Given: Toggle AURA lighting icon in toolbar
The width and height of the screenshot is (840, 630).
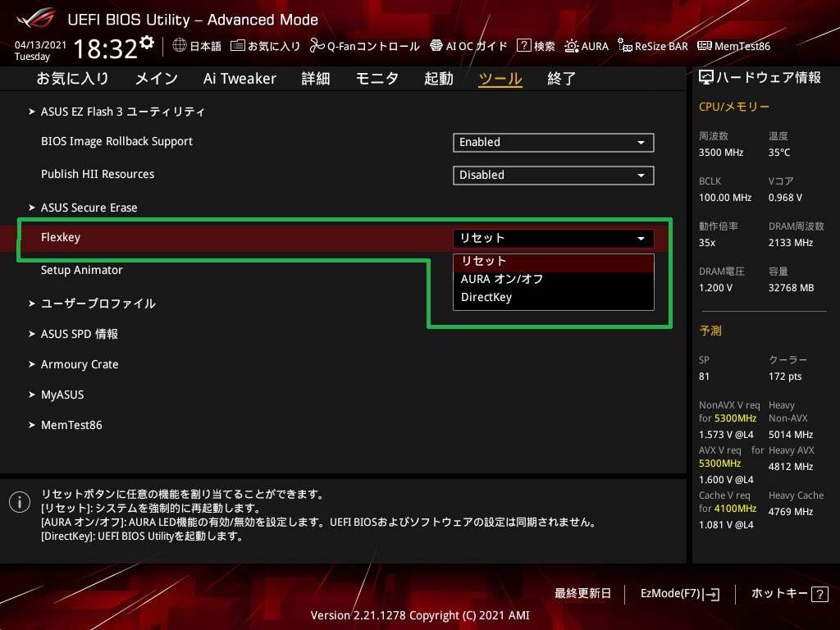Looking at the screenshot, I should (572, 46).
